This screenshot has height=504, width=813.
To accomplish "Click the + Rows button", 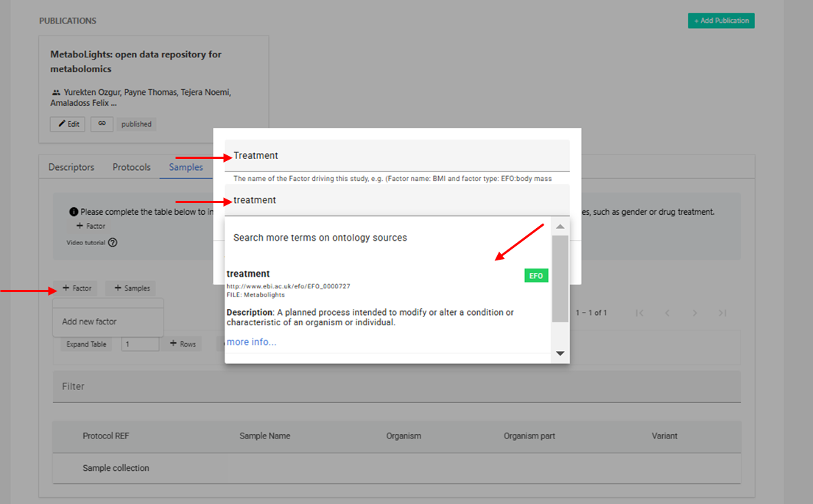I will (x=183, y=344).
